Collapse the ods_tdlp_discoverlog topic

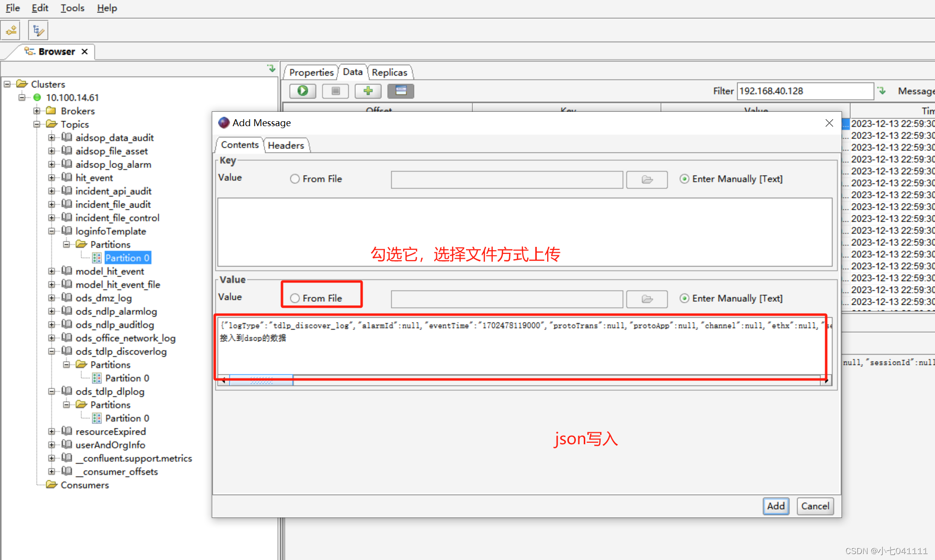coord(52,351)
